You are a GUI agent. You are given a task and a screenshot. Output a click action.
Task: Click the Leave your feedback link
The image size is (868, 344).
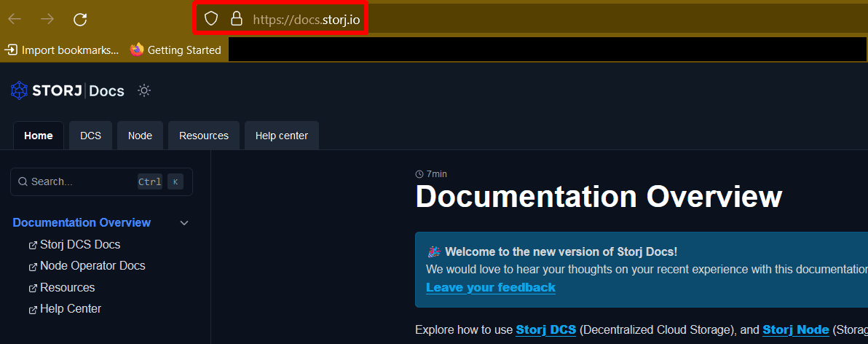[x=490, y=287]
